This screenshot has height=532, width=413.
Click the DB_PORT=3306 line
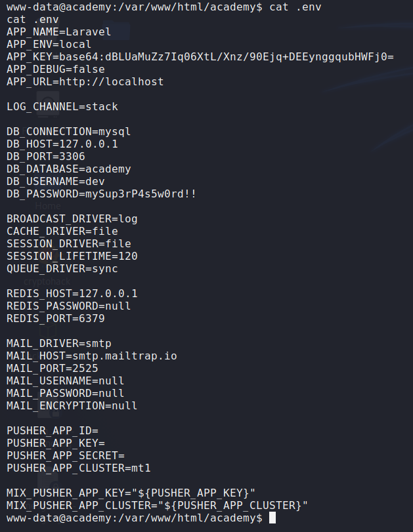coord(52,156)
